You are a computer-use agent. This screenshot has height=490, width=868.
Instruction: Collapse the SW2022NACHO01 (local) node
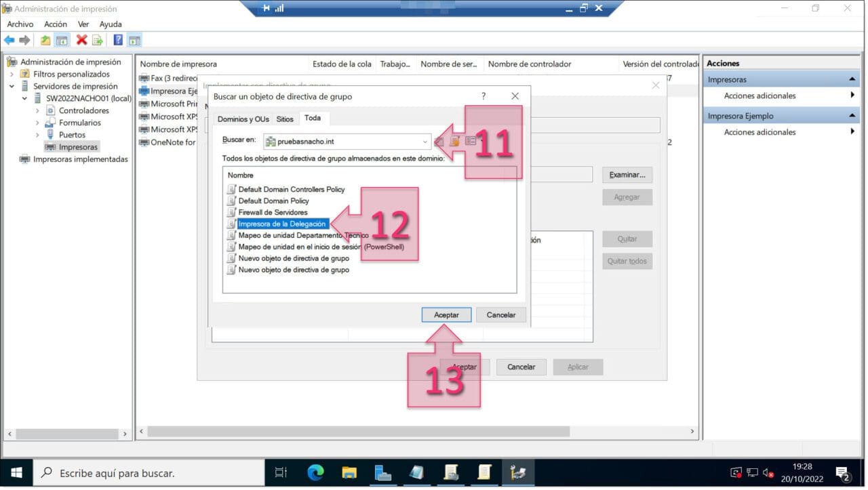[24, 98]
